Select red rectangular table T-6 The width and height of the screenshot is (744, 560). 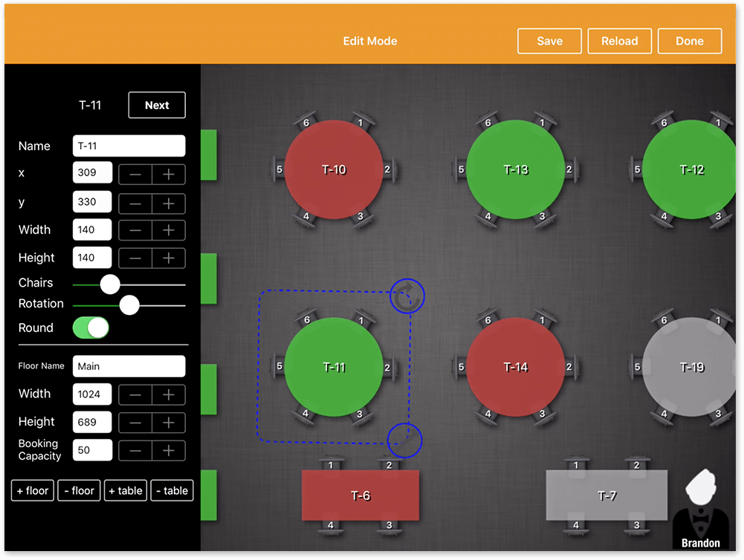coord(360,495)
